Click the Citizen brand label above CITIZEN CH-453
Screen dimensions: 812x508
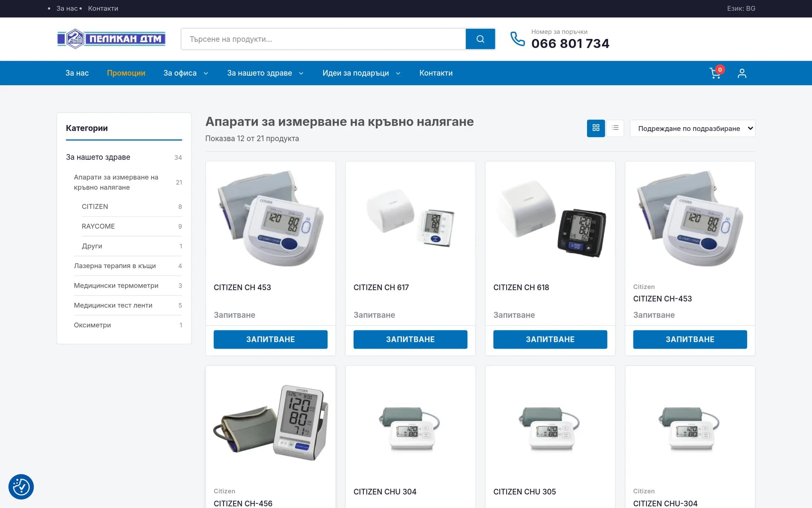(644, 287)
